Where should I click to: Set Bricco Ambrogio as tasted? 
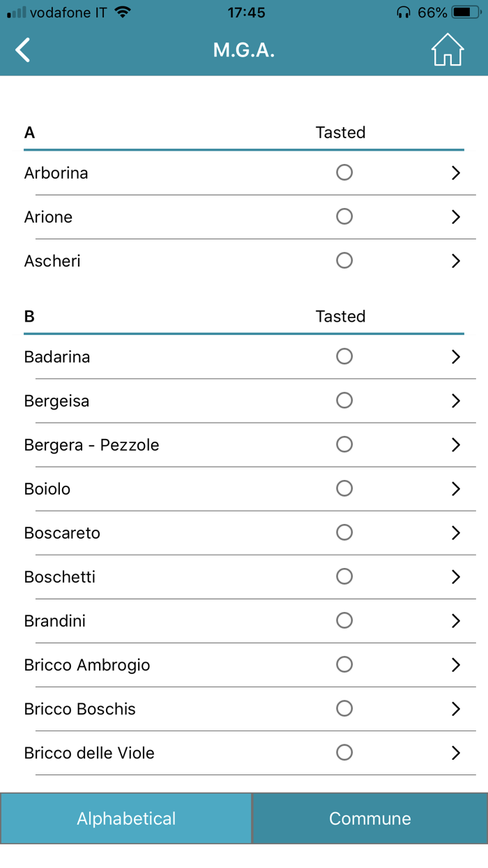coord(344,665)
